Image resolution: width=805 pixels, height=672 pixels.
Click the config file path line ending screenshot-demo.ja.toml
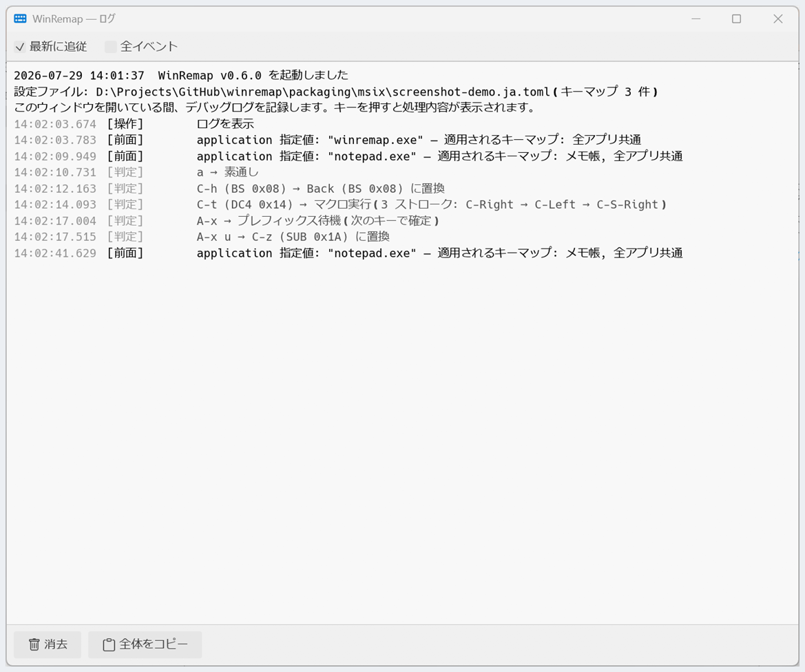tap(336, 92)
